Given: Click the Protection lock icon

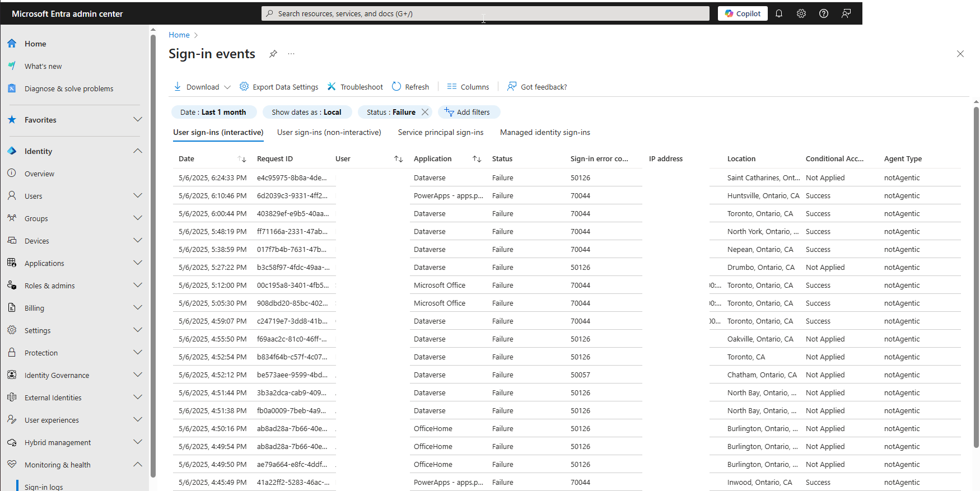Looking at the screenshot, I should (12, 352).
